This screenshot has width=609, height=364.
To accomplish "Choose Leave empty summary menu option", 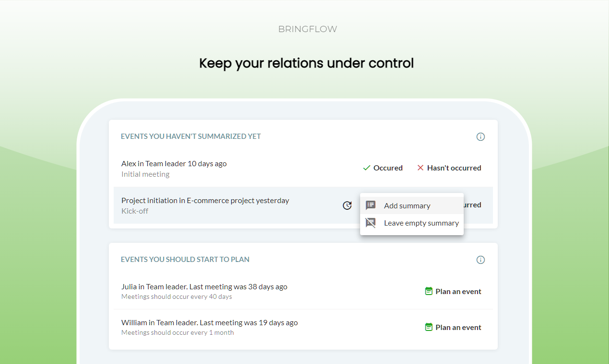I will tap(412, 223).
